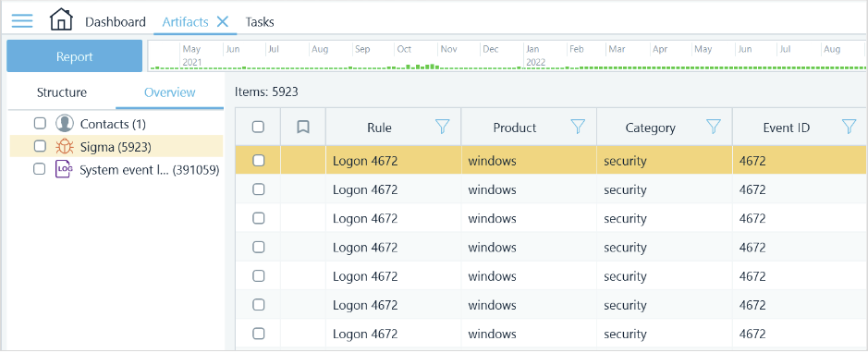Viewport: 868px width, 353px height.
Task: Click the System event log file icon
Action: coord(64,169)
